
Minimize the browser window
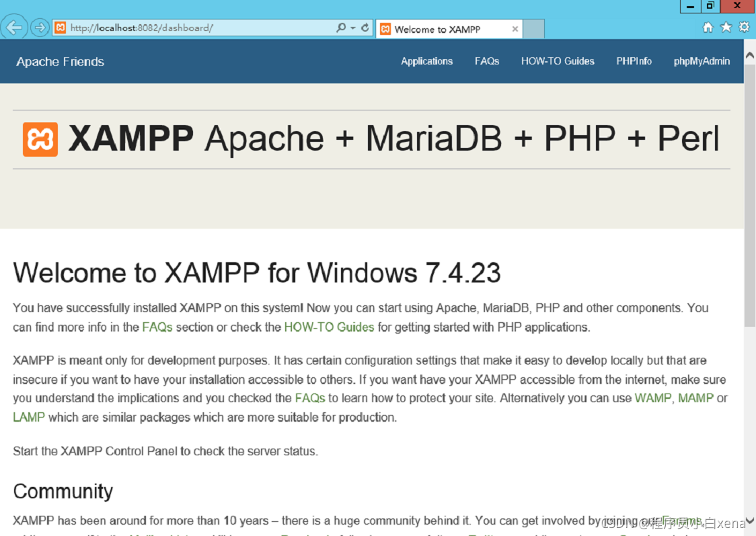point(691,6)
